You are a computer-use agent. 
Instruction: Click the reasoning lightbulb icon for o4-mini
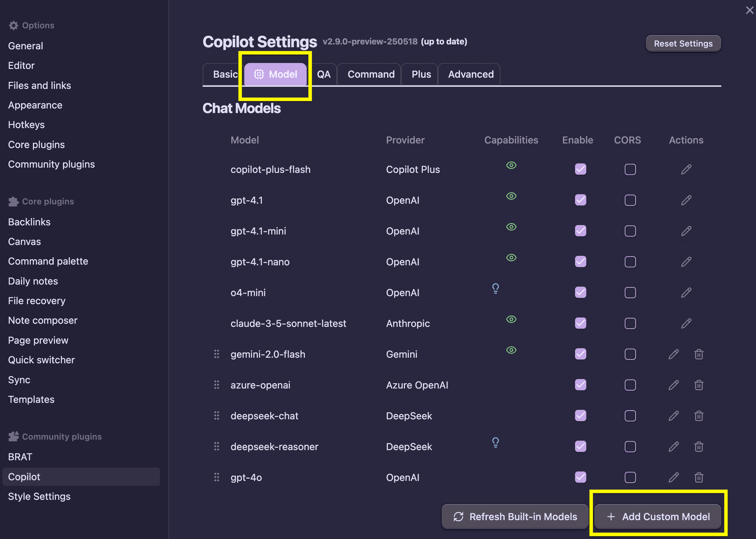pos(495,288)
